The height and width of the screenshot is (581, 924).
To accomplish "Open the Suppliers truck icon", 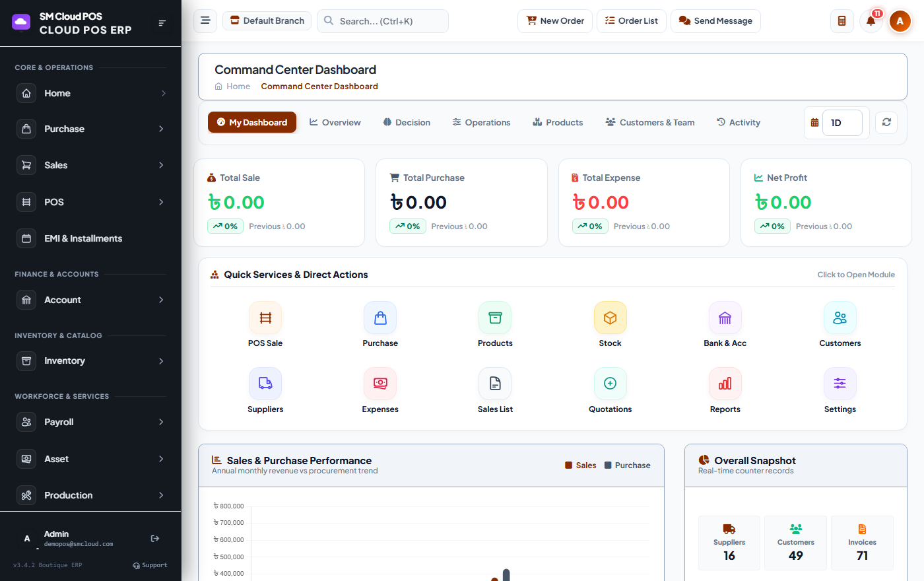I will 265,384.
